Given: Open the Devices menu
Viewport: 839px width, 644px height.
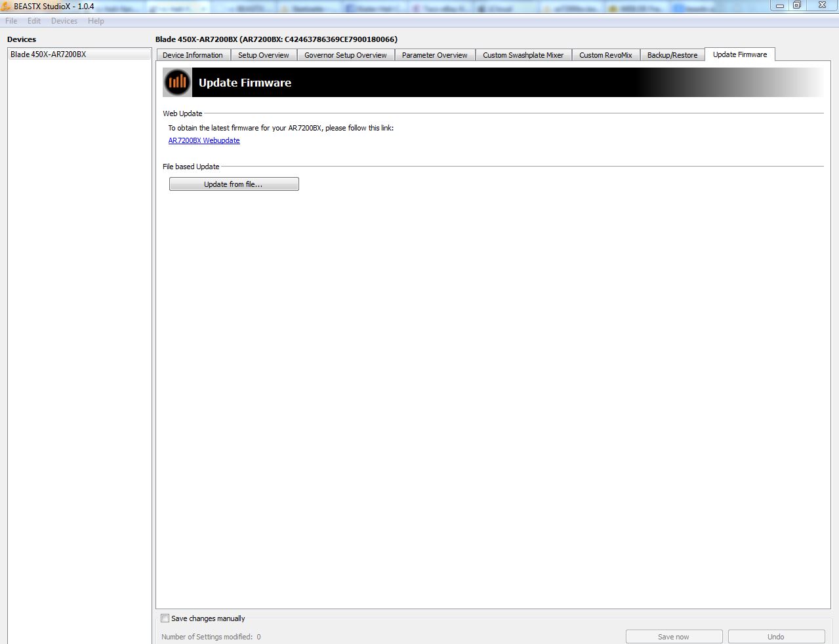Looking at the screenshot, I should (64, 21).
